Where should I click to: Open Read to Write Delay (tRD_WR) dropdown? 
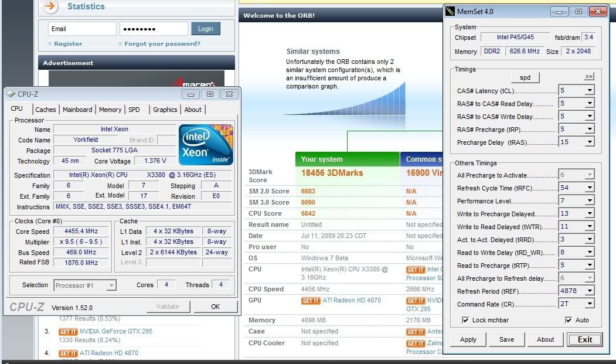[x=589, y=253]
